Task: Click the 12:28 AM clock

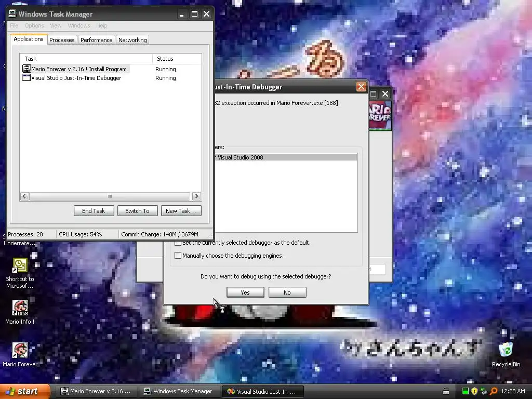Action: click(x=513, y=391)
